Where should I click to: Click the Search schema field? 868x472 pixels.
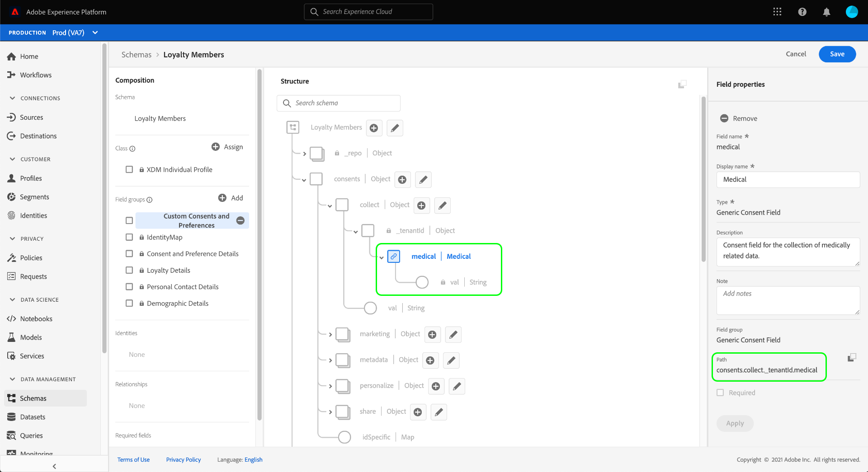(x=339, y=103)
